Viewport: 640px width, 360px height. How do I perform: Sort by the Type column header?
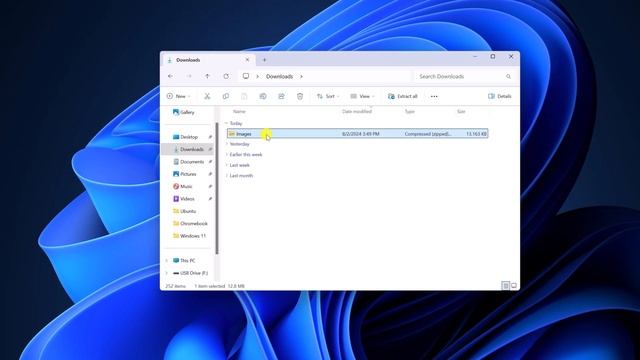(x=409, y=111)
